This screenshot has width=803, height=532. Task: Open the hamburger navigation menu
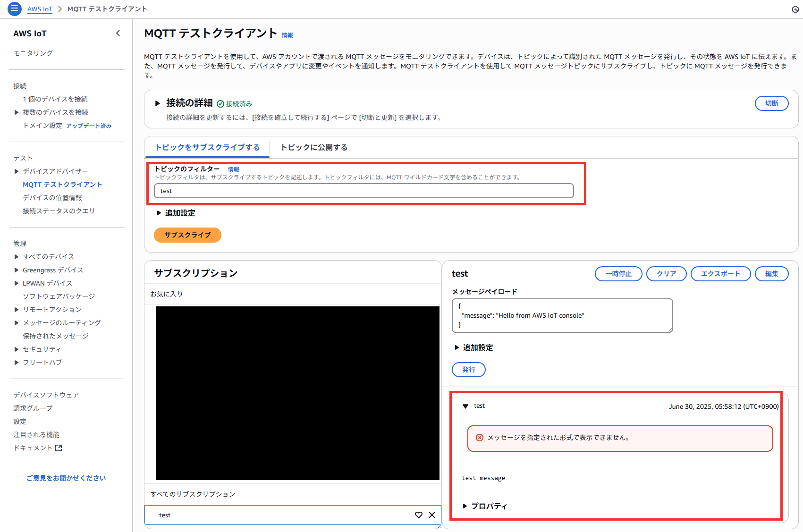click(x=15, y=8)
